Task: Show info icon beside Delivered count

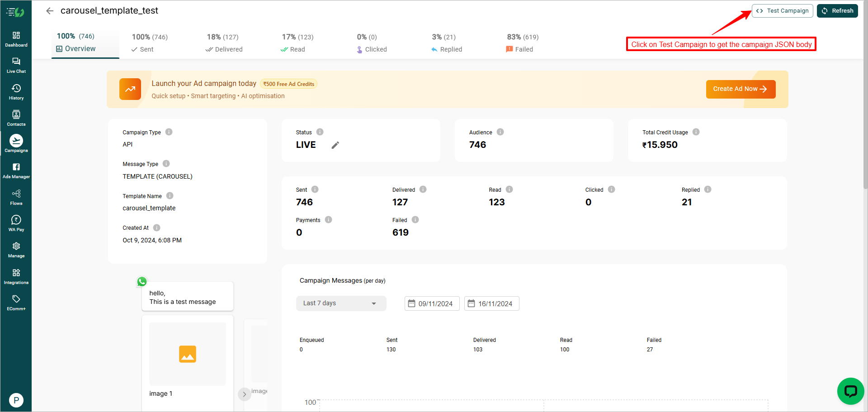Action: click(x=423, y=189)
